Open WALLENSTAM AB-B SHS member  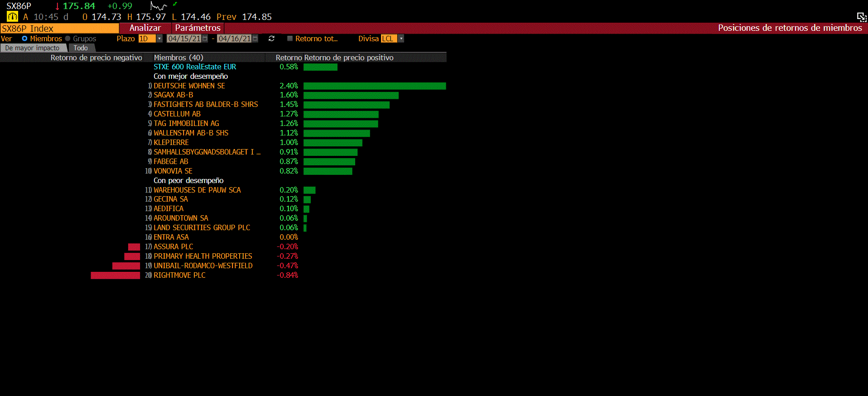191,133
